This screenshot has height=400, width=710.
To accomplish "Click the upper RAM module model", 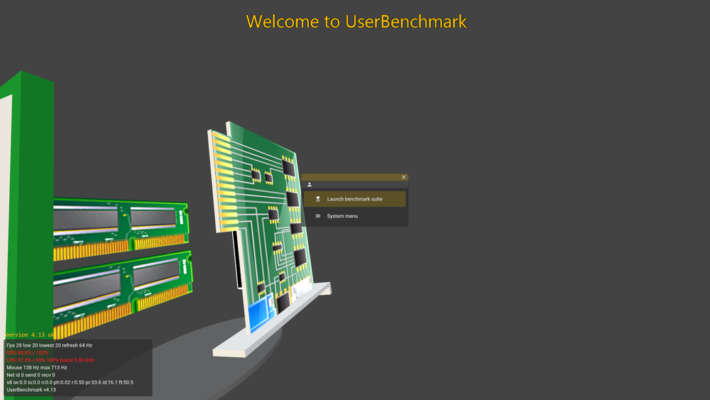I will [121, 228].
